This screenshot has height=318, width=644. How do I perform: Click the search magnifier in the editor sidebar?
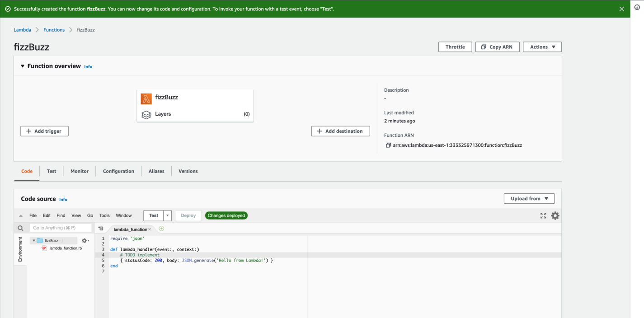click(20, 228)
